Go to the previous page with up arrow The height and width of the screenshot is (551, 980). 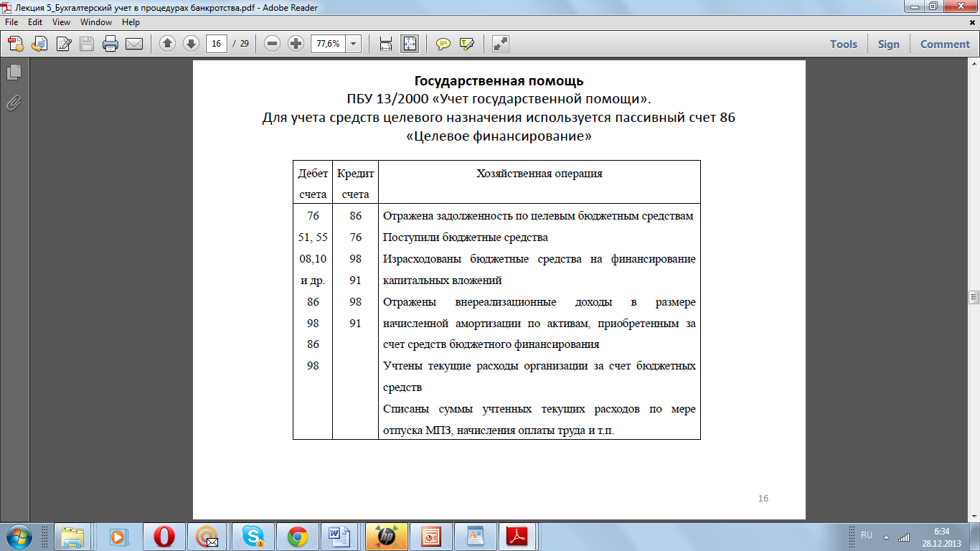[x=167, y=44]
